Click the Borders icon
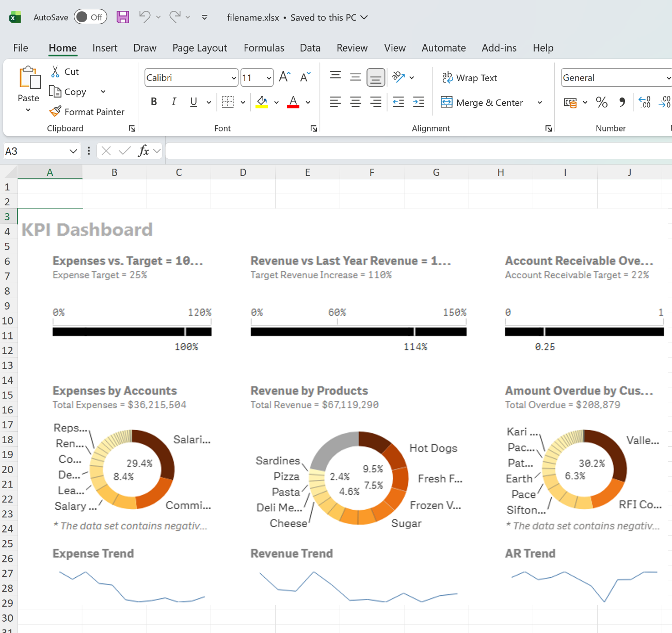This screenshot has width=672, height=633. click(x=228, y=102)
